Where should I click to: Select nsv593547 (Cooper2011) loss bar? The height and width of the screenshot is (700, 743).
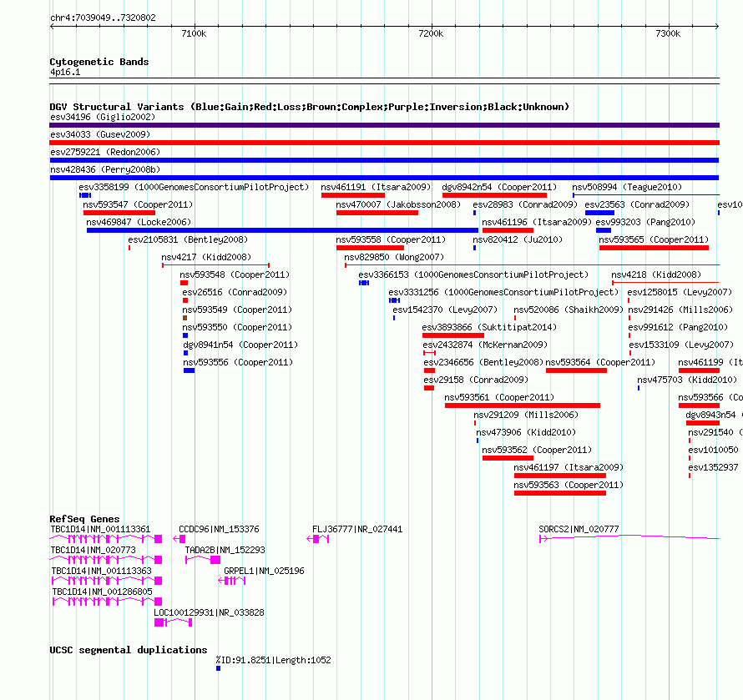tap(119, 213)
